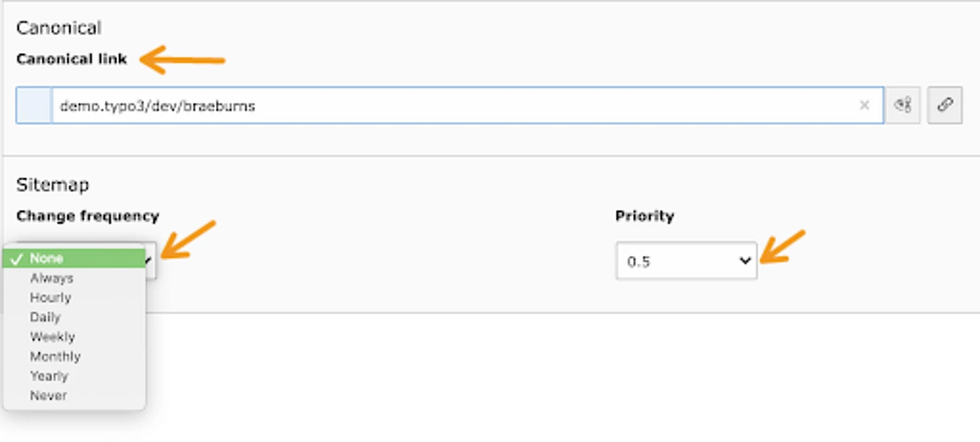This screenshot has height=442, width=980.
Task: Select Never from the frequency list
Action: pyautogui.click(x=48, y=396)
